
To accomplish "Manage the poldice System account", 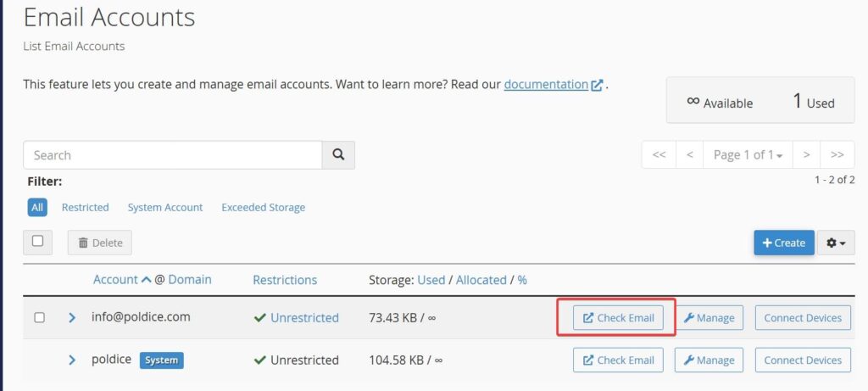I will coord(709,360).
